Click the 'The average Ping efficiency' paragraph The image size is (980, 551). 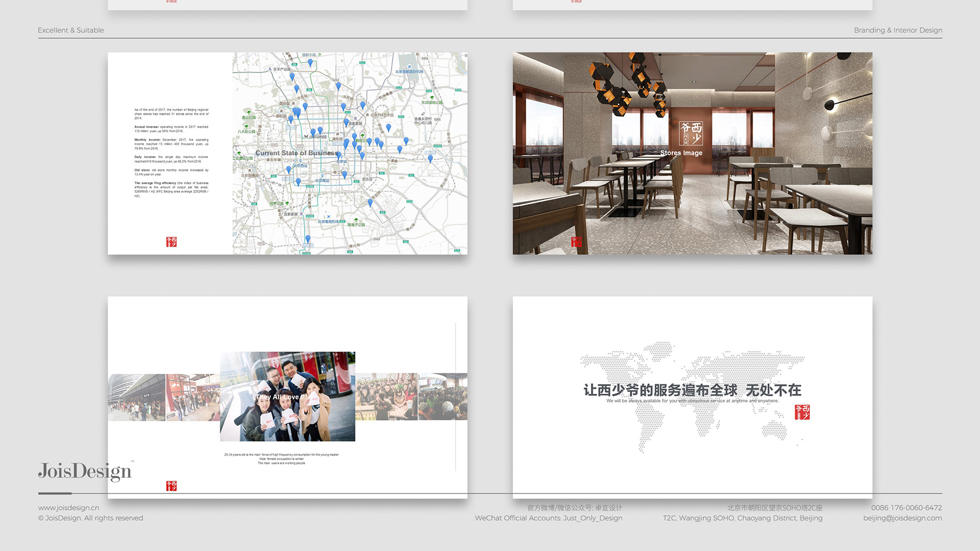171,189
